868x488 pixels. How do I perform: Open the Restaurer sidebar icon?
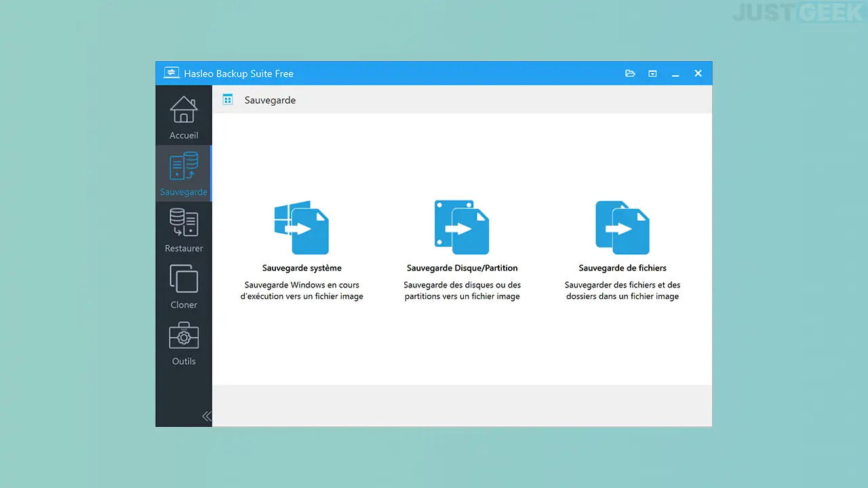(184, 222)
